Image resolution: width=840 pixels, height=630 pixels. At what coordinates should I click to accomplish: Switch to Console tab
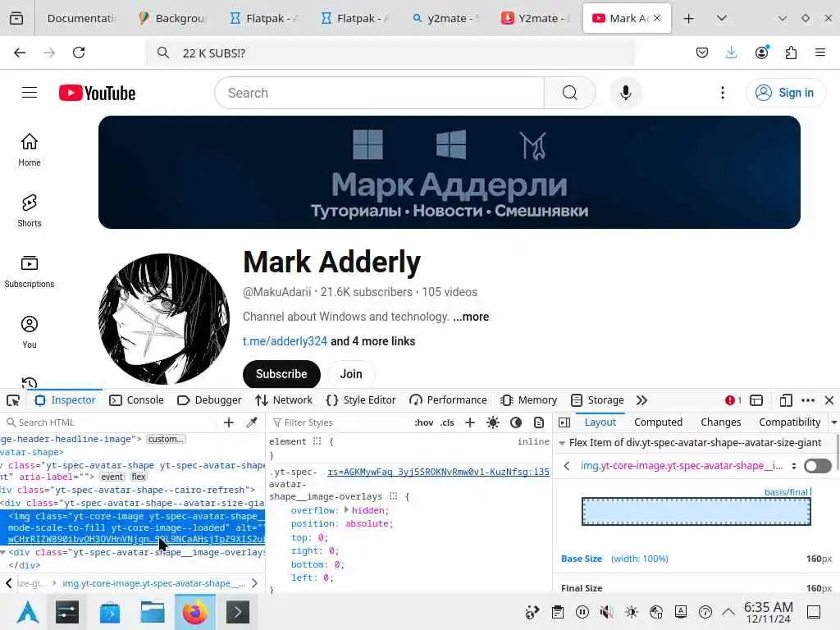pyautogui.click(x=137, y=400)
